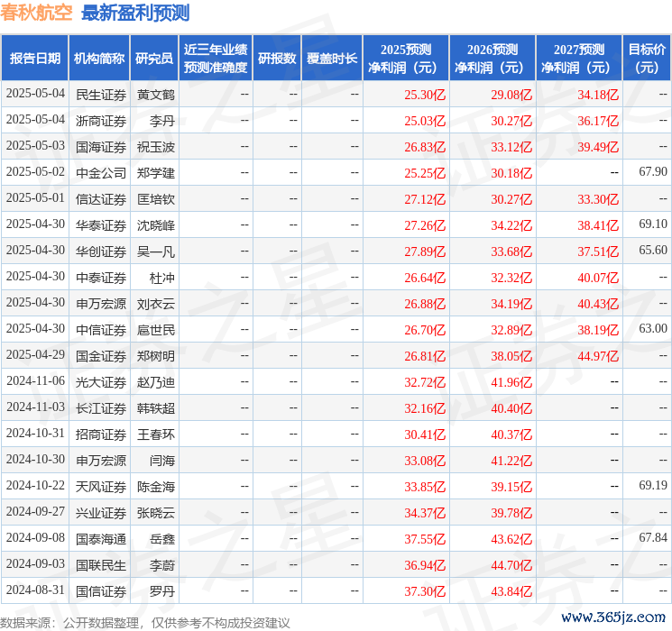The height and width of the screenshot is (631, 672).
Task: Select target price 67.84
Action: click(x=653, y=537)
